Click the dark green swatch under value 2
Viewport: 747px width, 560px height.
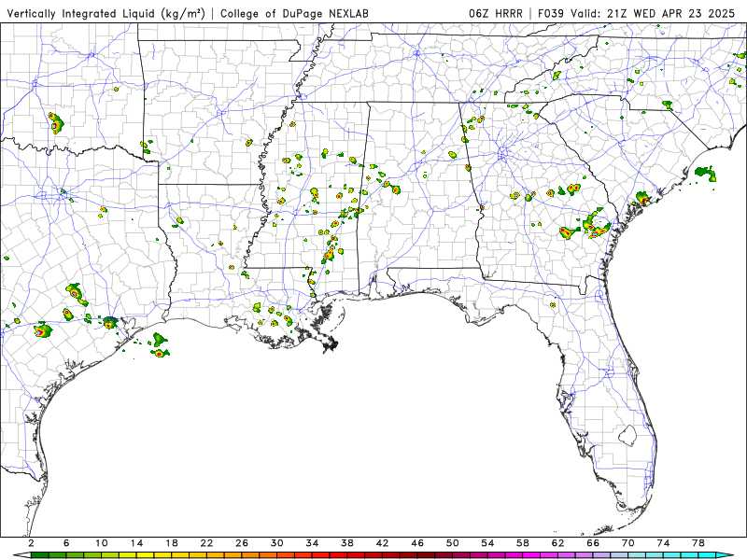tap(39, 555)
